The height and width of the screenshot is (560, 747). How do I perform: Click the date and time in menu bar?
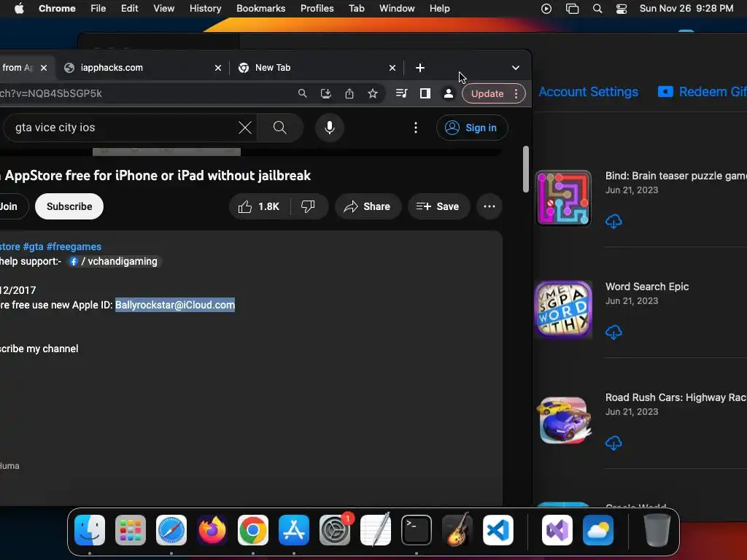pyautogui.click(x=686, y=9)
